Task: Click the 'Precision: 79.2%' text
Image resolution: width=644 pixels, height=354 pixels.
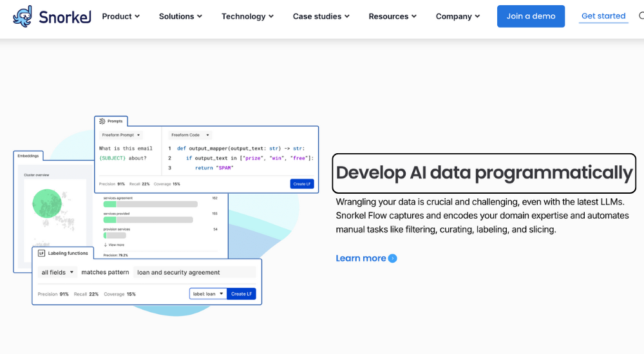Action: pos(115,255)
